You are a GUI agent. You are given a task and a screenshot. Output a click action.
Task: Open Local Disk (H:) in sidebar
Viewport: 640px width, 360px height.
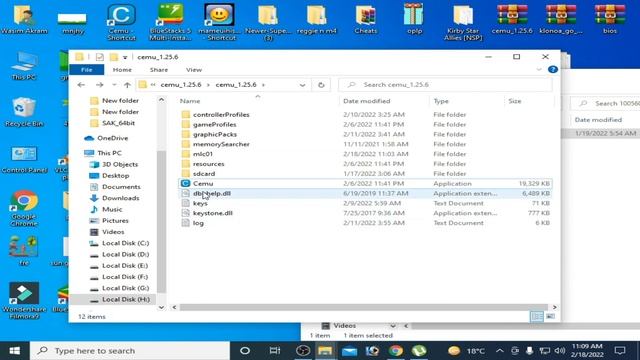point(125,299)
